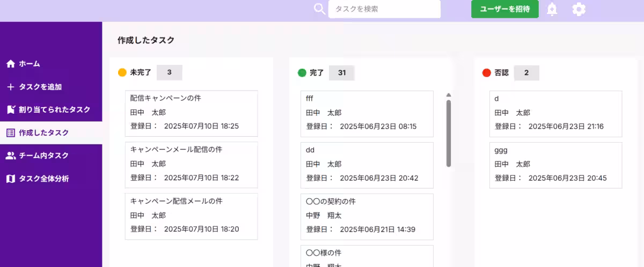Click scroll-up arrow in 完了 column
This screenshot has height=267, width=644.
click(x=449, y=95)
